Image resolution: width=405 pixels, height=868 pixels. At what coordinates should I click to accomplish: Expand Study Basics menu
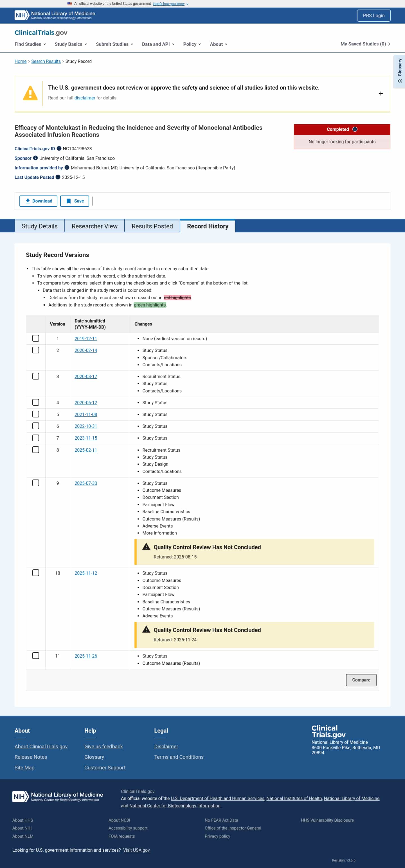[71, 44]
